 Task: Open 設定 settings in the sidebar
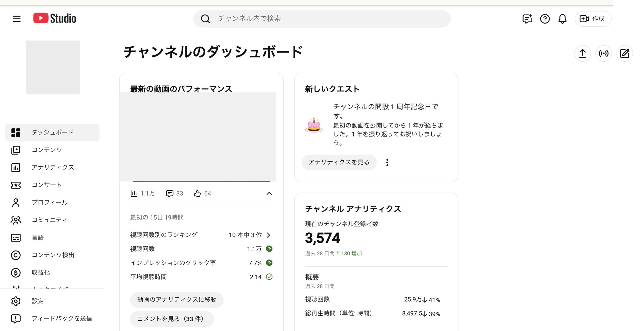(52, 301)
